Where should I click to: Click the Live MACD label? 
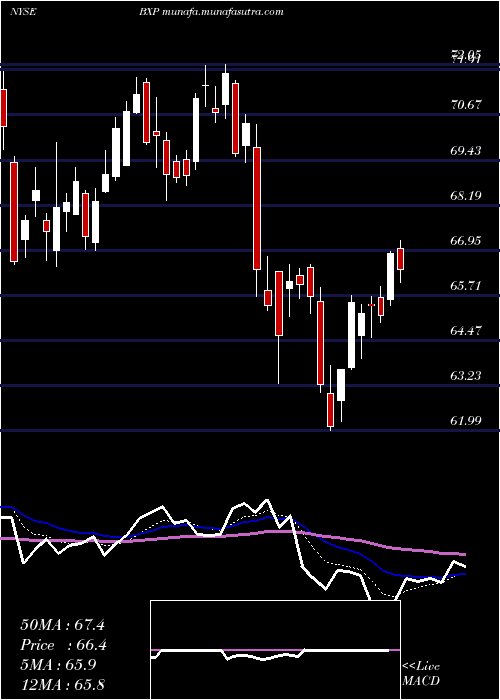coord(421,673)
